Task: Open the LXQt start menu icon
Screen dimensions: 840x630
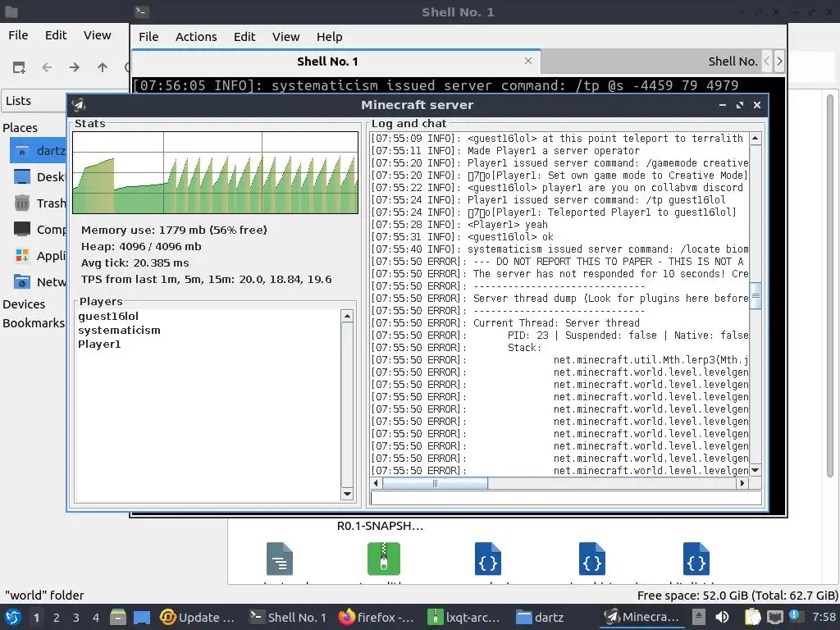Action: [13, 617]
